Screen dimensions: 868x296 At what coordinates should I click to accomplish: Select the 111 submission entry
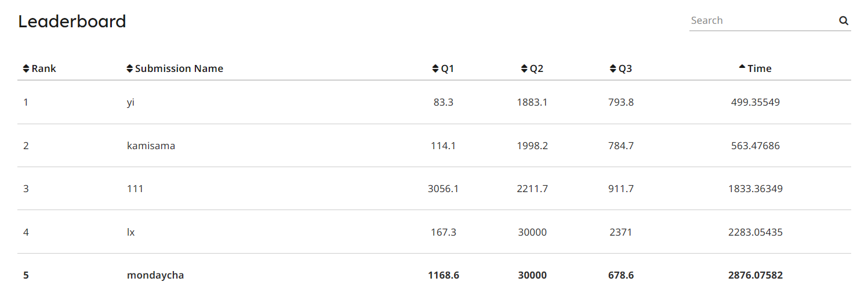click(x=135, y=189)
